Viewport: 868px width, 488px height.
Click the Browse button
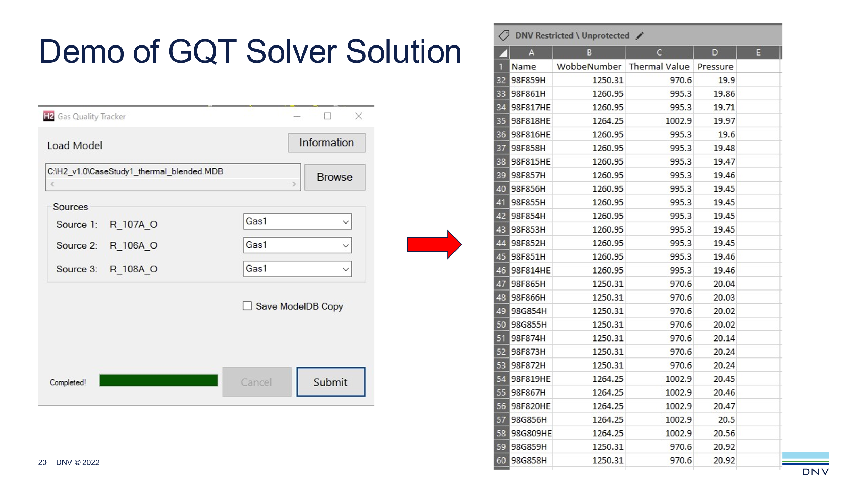(x=335, y=177)
